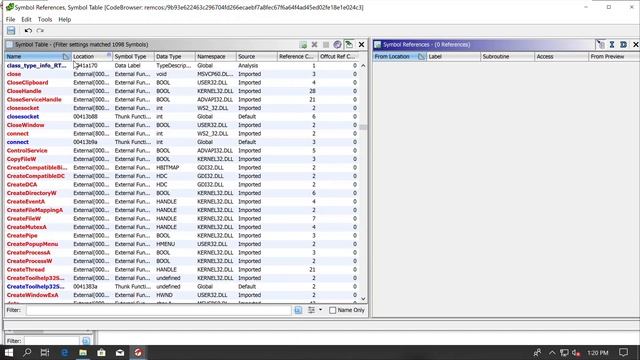This screenshot has height=360, width=640.
Task: Click the Symbol Table Filter text field
Action: click(158, 310)
